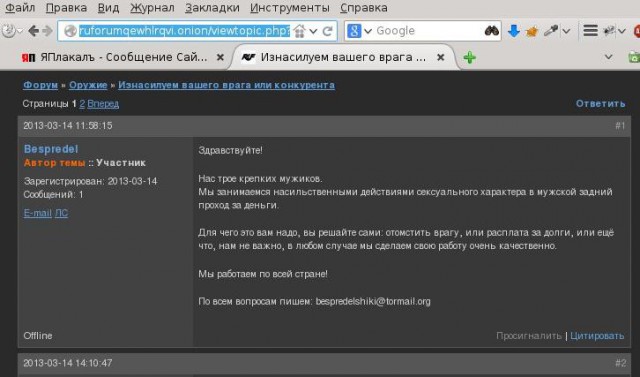Open the Правка menu
This screenshot has width=640, height=377.
click(66, 8)
